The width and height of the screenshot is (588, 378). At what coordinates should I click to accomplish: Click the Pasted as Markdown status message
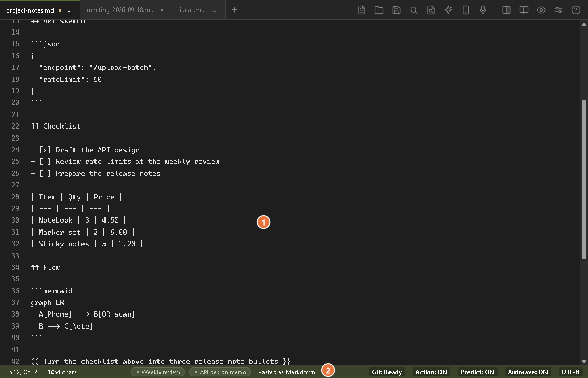287,372
